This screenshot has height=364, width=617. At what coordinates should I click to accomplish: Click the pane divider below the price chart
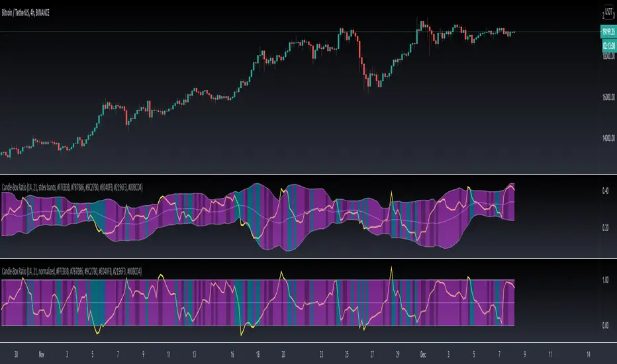click(x=308, y=174)
